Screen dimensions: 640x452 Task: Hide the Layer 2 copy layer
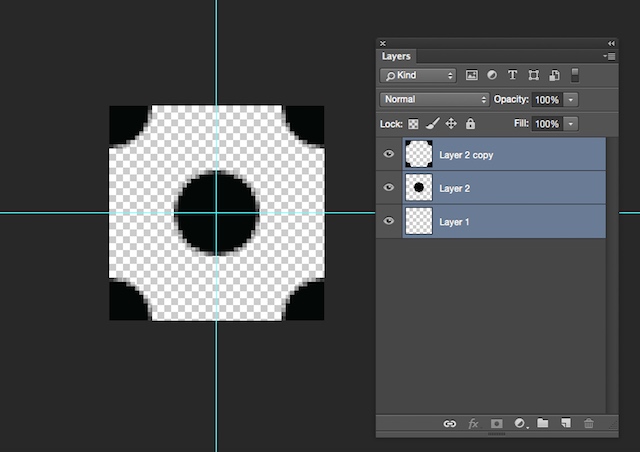[390, 155]
